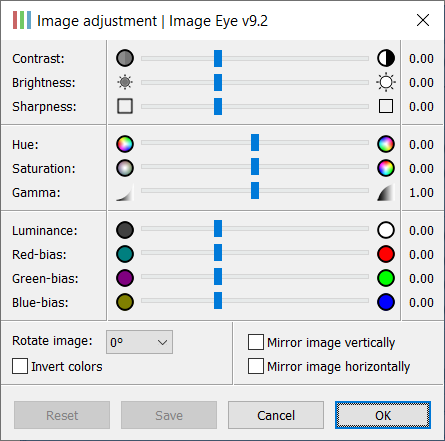Click the white Luminance circle
The width and height of the screenshot is (445, 441).
click(386, 230)
